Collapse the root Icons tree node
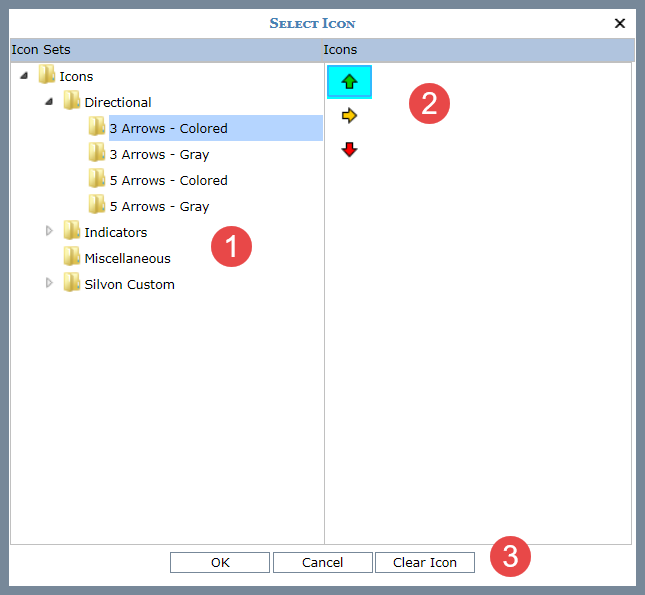Screen dimensions: 645x595 (24, 76)
